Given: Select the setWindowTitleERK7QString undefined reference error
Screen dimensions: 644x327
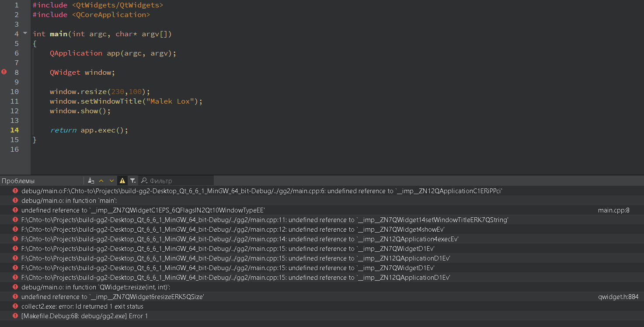Looking at the screenshot, I should [x=322, y=220].
